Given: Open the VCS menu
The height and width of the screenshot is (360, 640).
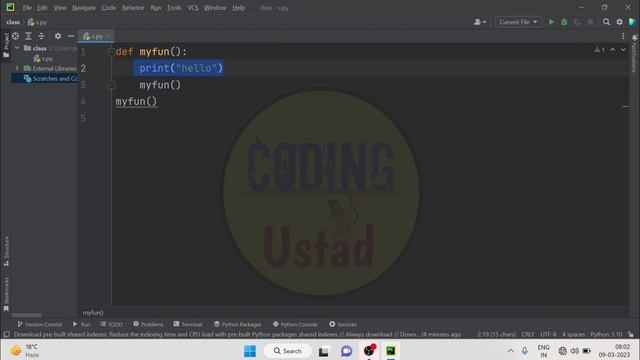Looking at the screenshot, I should coord(193,8).
